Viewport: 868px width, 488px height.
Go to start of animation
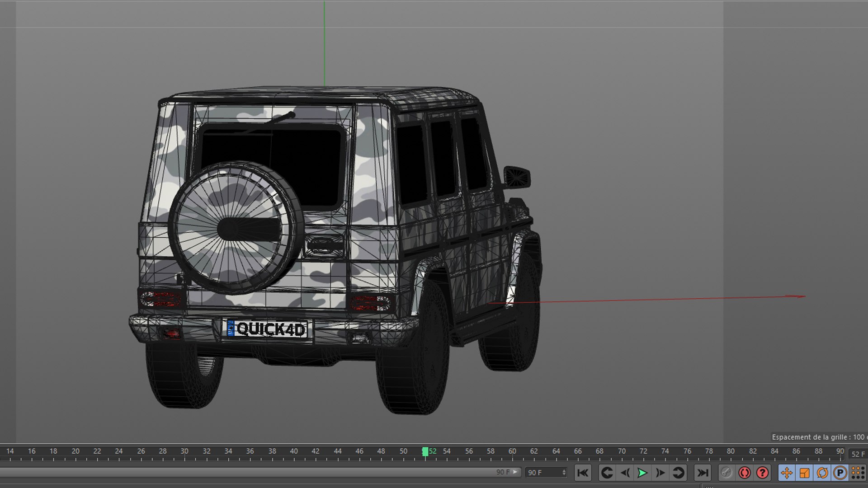[583, 473]
